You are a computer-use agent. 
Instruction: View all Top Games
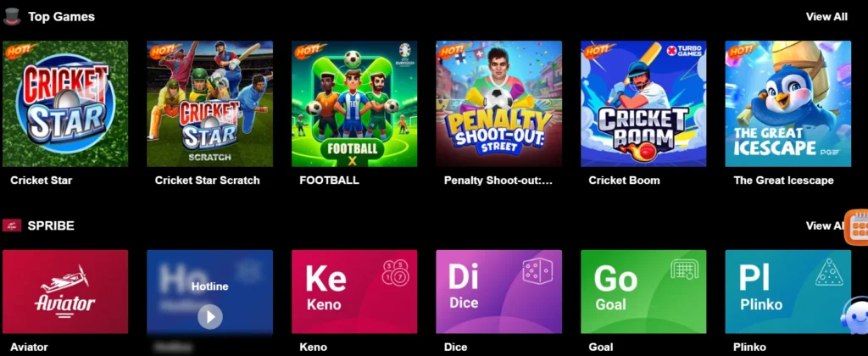pos(826,17)
